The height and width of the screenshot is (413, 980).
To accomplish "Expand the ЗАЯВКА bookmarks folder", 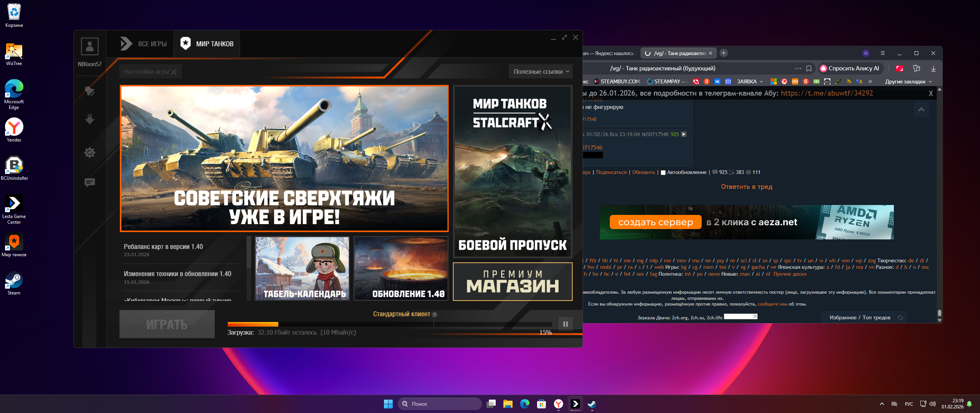I will (x=750, y=81).
